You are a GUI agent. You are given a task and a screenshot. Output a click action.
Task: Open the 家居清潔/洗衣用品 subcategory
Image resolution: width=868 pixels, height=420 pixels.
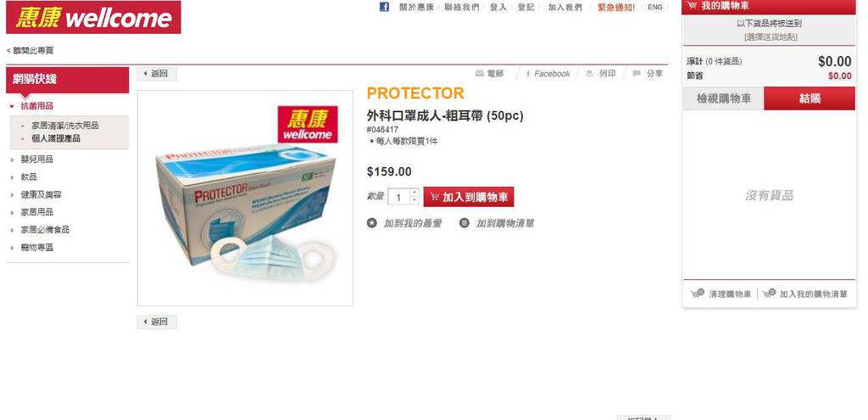(x=64, y=126)
